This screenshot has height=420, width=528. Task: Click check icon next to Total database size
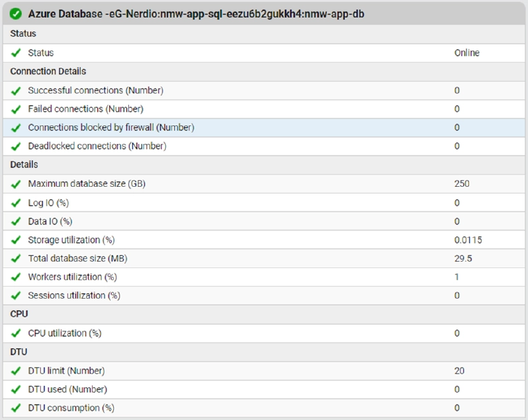16,258
